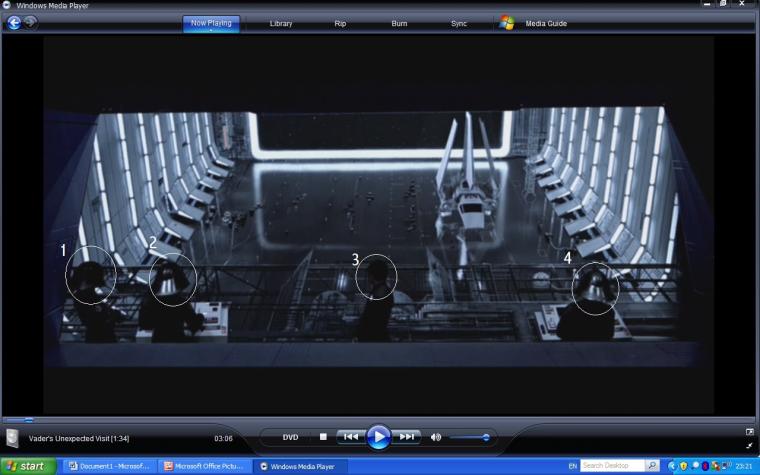Select Windows Media Player taskbar button
This screenshot has width=760, height=475.
301,466
